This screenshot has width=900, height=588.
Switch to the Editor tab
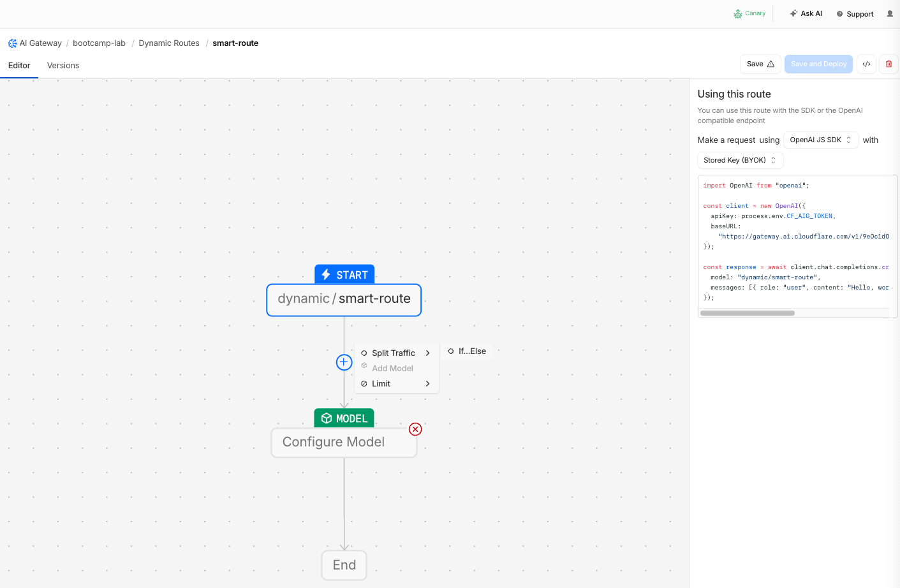pos(19,66)
